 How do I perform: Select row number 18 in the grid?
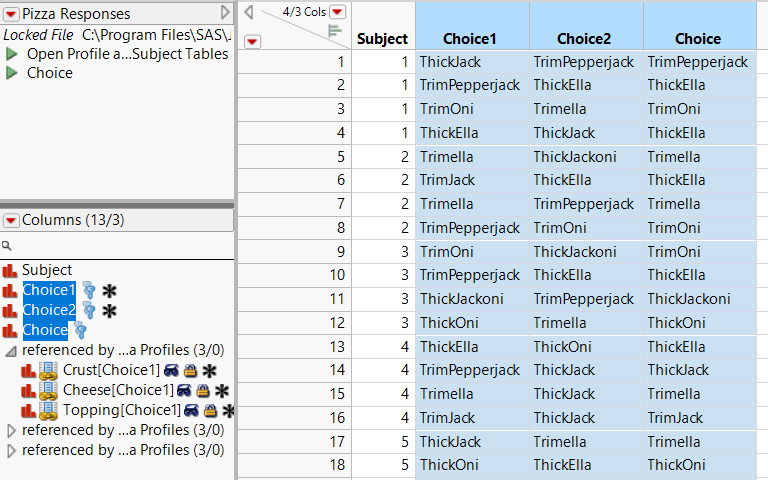[294, 465]
